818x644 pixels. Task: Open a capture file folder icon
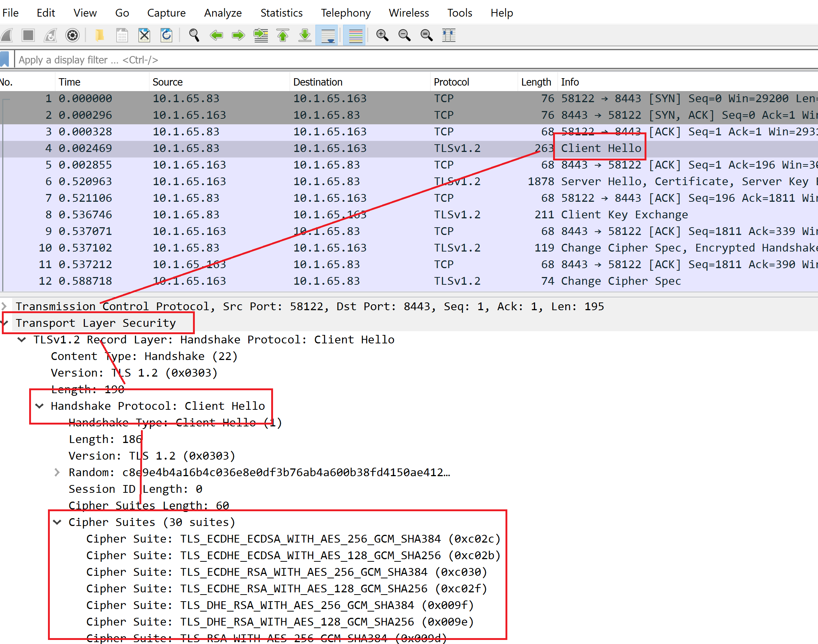[x=100, y=35]
